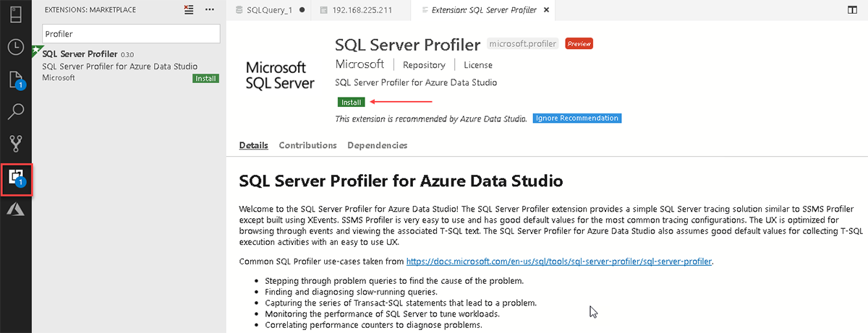Open Source Control branch icon
The height and width of the screenshot is (333, 868).
[15, 143]
